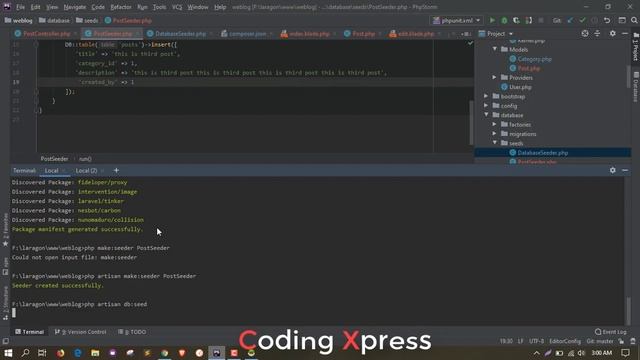Collapse the Models folder
Screen dimensions: 640x360
coord(495,49)
